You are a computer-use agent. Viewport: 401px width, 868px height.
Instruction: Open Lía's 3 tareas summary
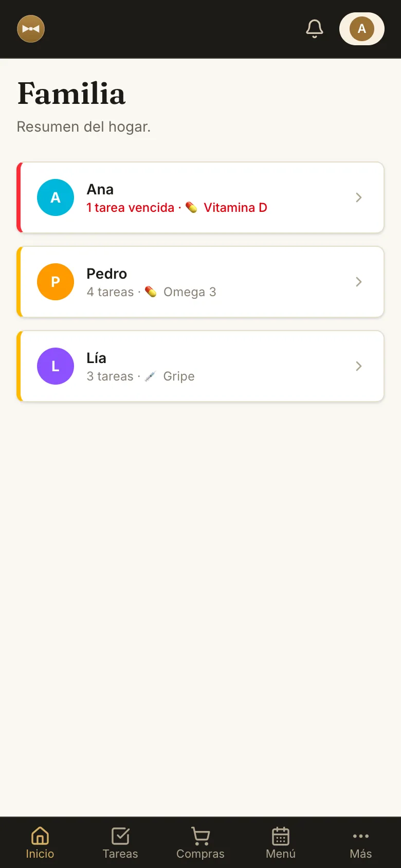pyautogui.click(x=110, y=376)
